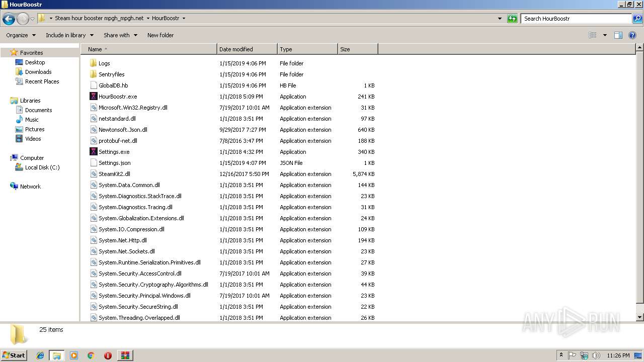Image resolution: width=644 pixels, height=362 pixels.
Task: Click the Action Center flag icon
Action: point(572,355)
